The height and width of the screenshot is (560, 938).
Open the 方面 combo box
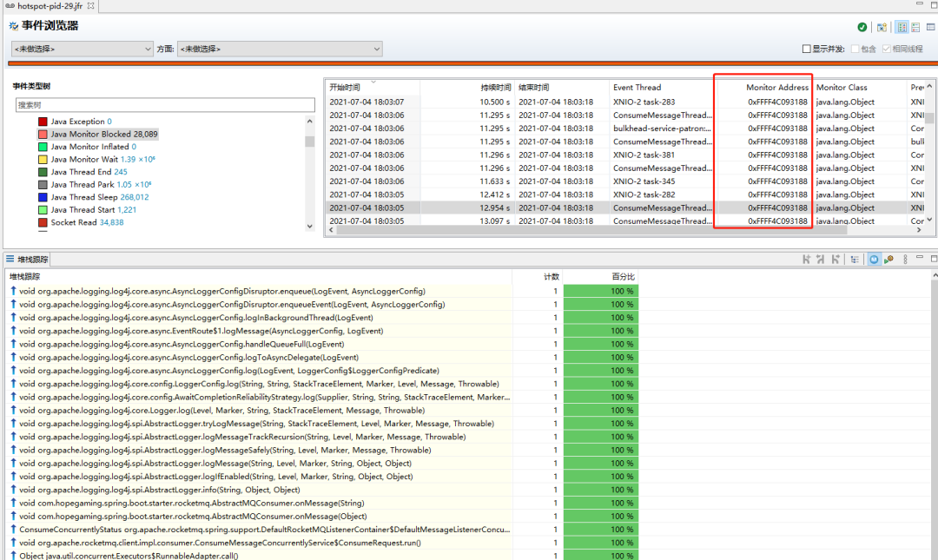tap(280, 49)
